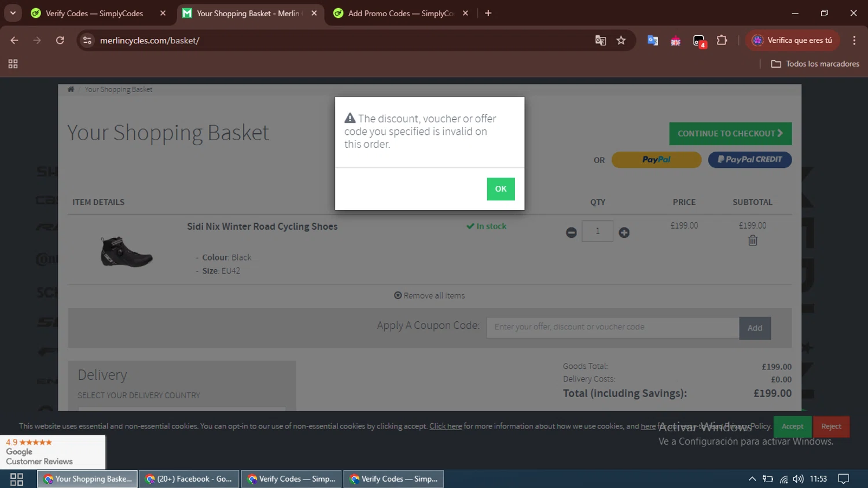Open the volume icon in system tray
Screen dimensions: 868x488
[798, 479]
